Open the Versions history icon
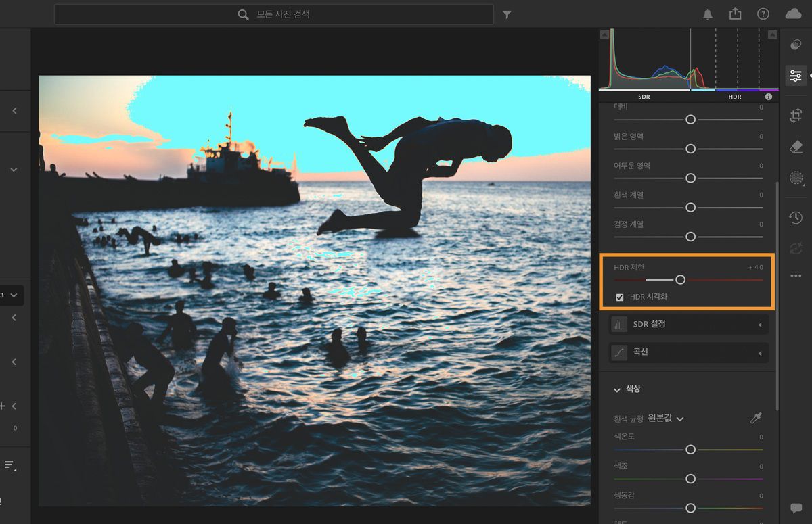This screenshot has width=812, height=524. pos(796,217)
